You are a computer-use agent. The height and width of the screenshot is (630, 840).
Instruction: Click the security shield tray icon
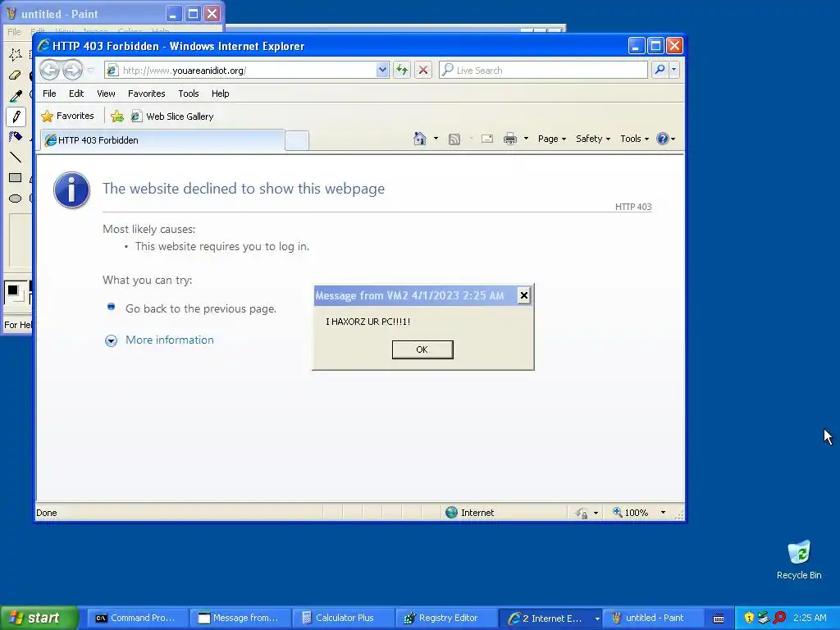tap(749, 618)
